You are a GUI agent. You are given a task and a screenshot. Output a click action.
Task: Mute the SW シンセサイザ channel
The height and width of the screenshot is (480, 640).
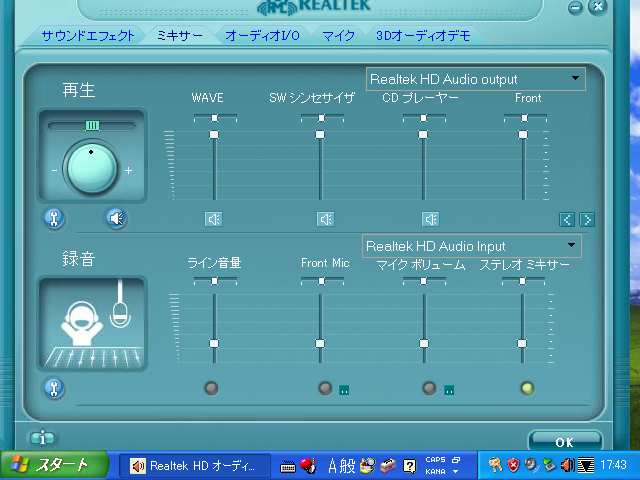click(x=325, y=219)
